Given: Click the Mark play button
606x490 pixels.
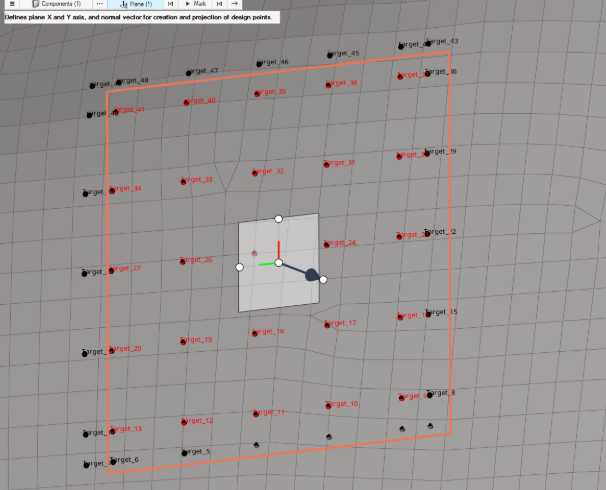Looking at the screenshot, I should (x=196, y=4).
